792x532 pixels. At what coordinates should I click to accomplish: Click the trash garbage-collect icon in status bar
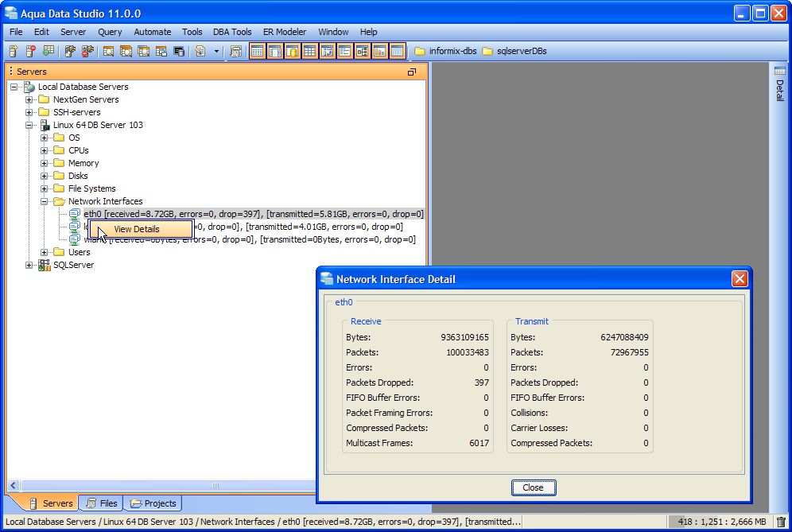tap(781, 522)
